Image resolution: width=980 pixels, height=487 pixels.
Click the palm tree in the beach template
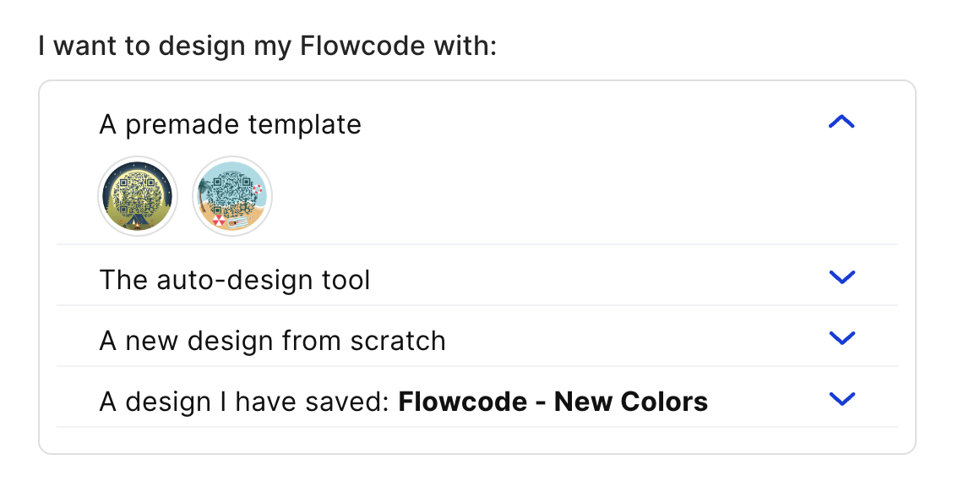click(x=204, y=195)
